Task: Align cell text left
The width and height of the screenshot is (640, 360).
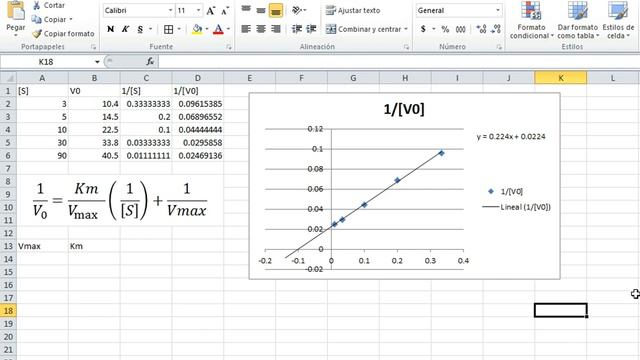Action: click(x=246, y=29)
